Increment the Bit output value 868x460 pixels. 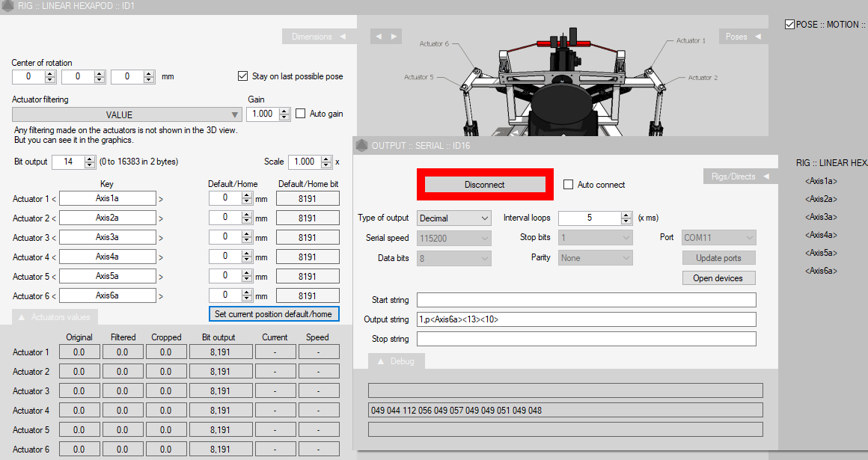pyautogui.click(x=89, y=159)
